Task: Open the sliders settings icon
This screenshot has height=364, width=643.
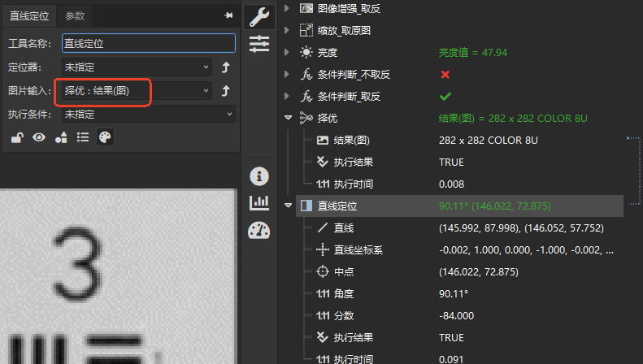Action: (259, 44)
